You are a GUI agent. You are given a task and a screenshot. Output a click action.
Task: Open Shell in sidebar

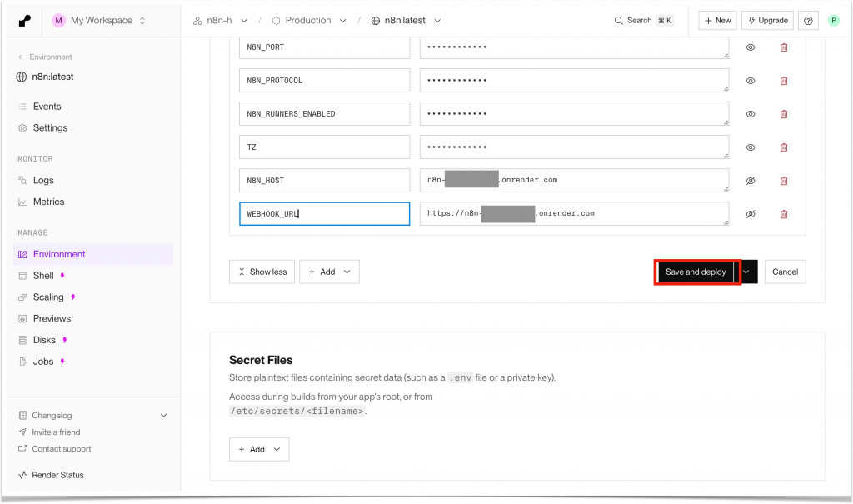[x=43, y=276]
